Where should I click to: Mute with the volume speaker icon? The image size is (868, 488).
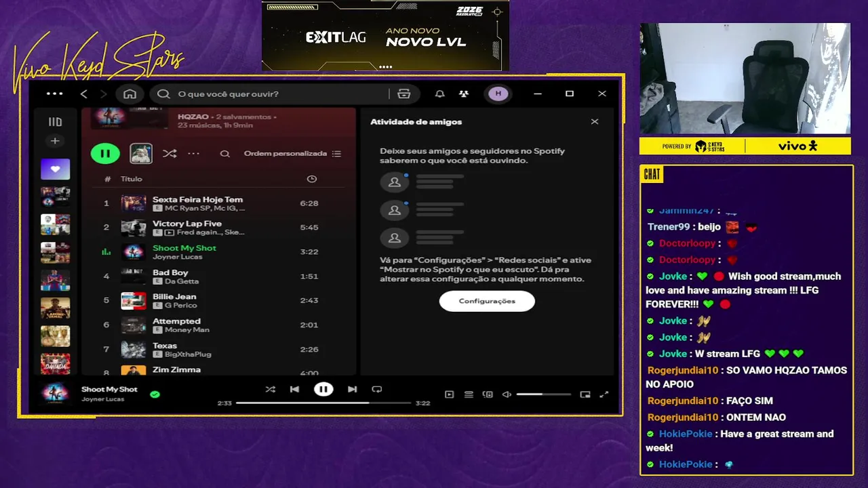coord(507,394)
